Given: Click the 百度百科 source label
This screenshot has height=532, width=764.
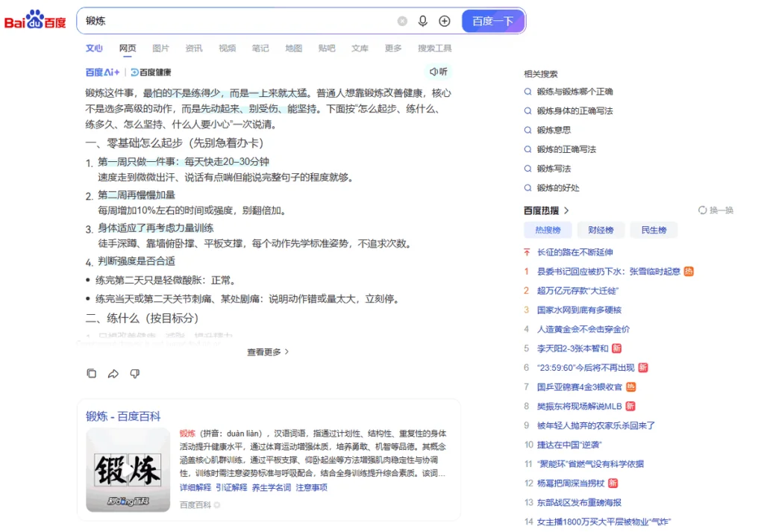Looking at the screenshot, I should (195, 505).
